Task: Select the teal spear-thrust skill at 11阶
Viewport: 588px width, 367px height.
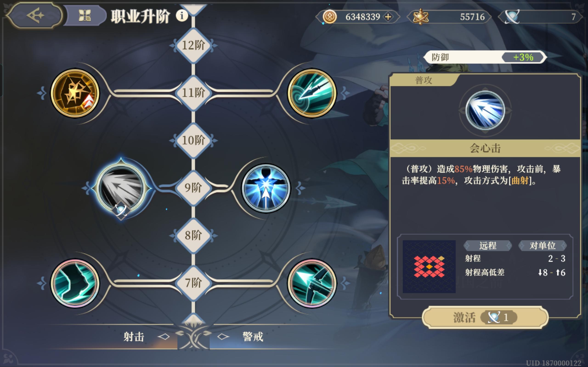Action: click(312, 93)
